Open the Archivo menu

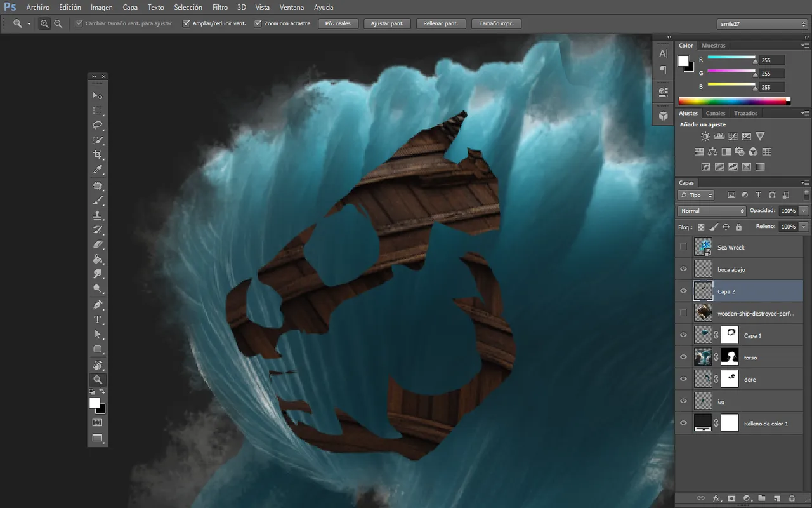38,8
